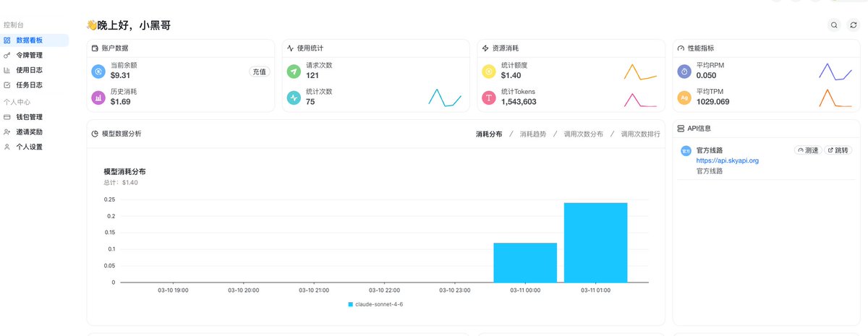Viewport: 868px width, 336px height.
Task: Click the 充值 recharge button
Action: click(x=259, y=72)
